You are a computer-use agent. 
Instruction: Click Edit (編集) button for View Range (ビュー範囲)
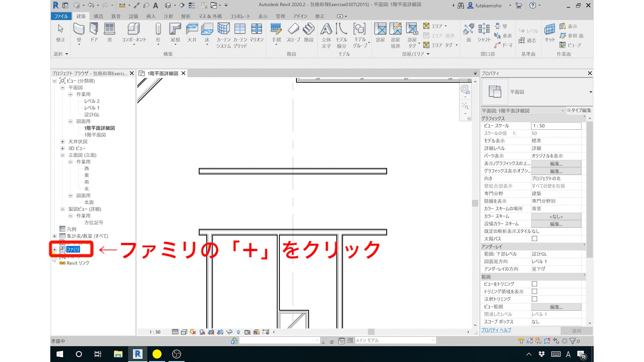pyautogui.click(x=556, y=307)
